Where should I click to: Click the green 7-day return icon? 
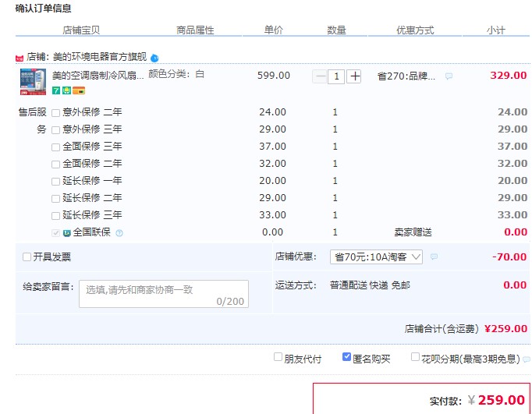point(56,90)
